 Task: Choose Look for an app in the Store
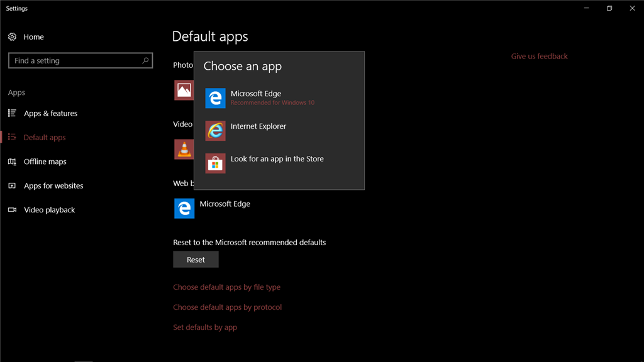(x=279, y=163)
